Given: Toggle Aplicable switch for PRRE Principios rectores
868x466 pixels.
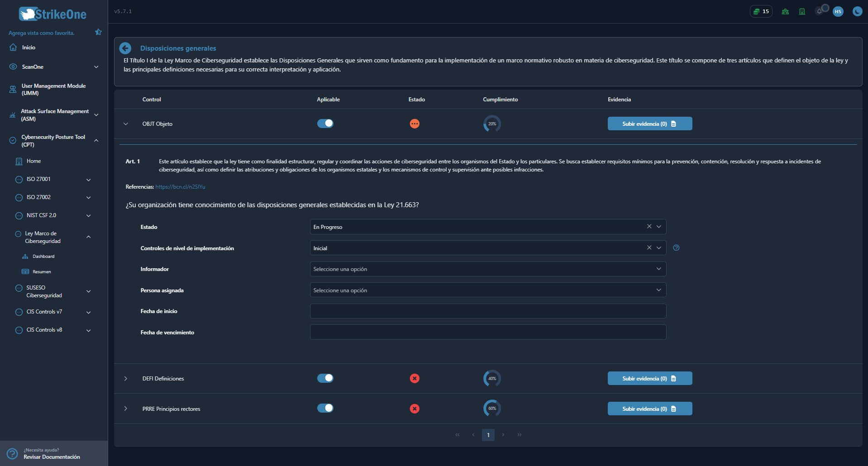Looking at the screenshot, I should click(x=325, y=408).
